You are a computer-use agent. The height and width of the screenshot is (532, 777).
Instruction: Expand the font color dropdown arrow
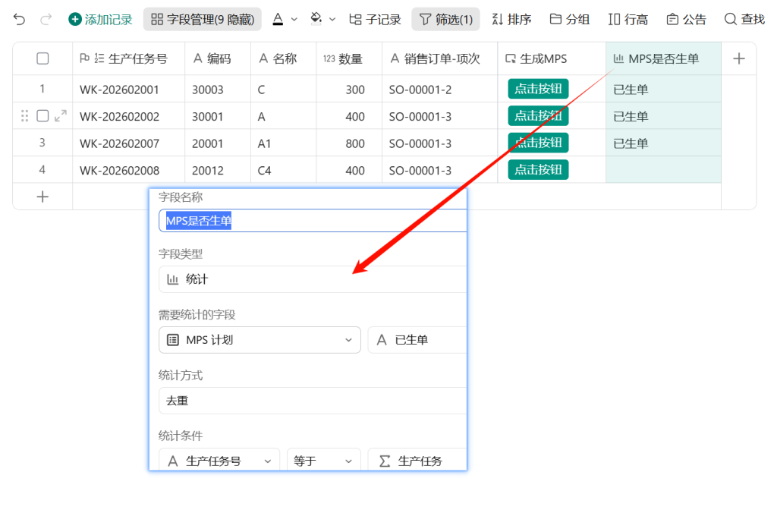(x=294, y=19)
